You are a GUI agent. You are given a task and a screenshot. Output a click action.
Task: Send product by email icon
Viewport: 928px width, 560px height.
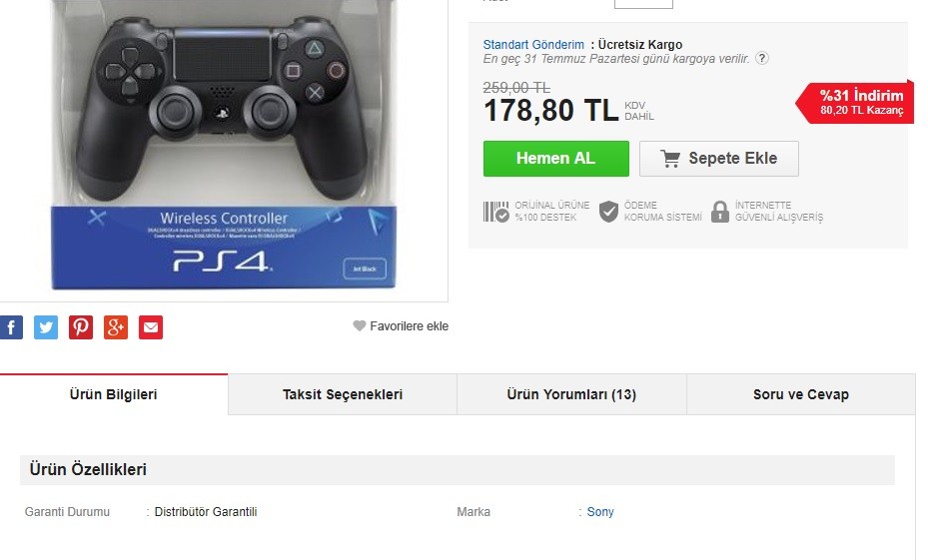tap(151, 327)
